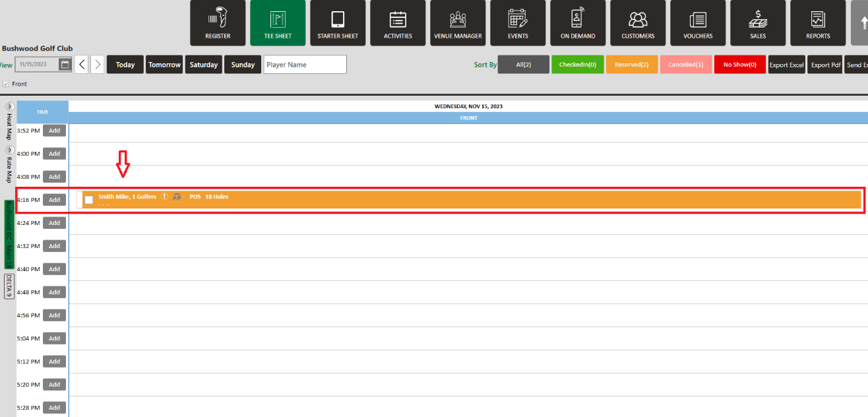The width and height of the screenshot is (868, 417).
Task: Click the calendar icon beside the date field
Action: (65, 65)
